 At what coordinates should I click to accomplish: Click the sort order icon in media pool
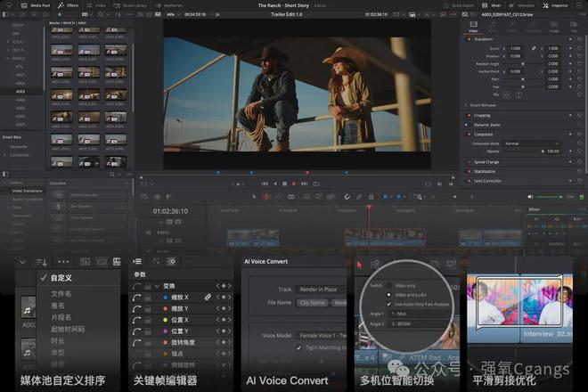tap(41, 262)
